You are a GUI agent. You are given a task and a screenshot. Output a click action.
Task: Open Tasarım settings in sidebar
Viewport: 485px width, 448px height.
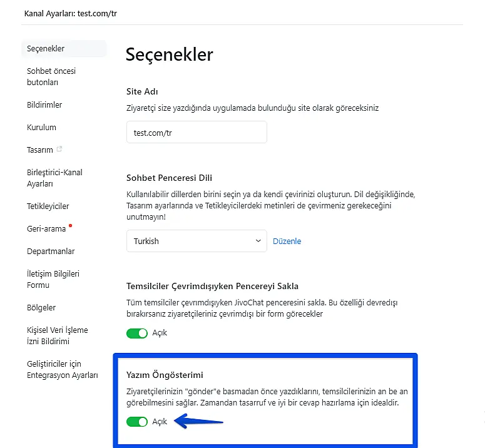(x=40, y=150)
